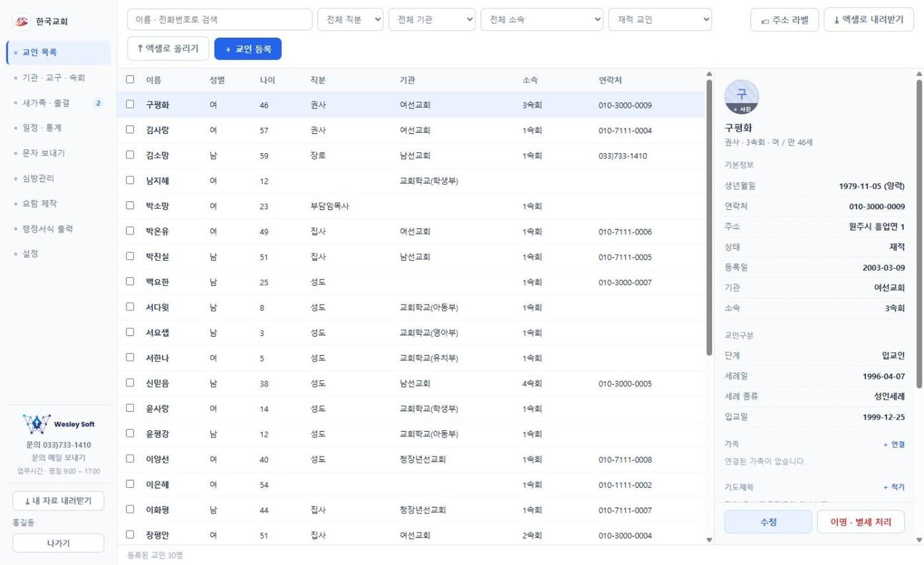Click the + 교인 등록 button
Viewport: 924px width, 565px height.
[x=248, y=49]
